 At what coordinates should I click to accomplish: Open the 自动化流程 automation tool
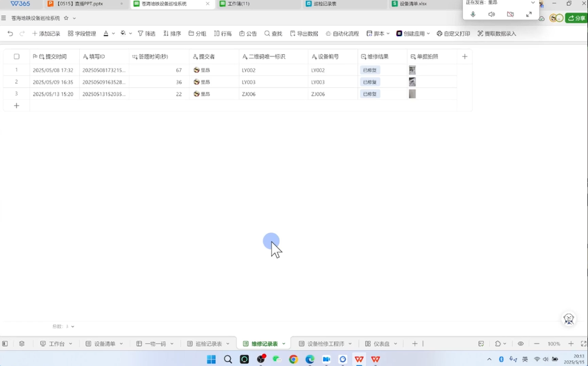tap(342, 34)
